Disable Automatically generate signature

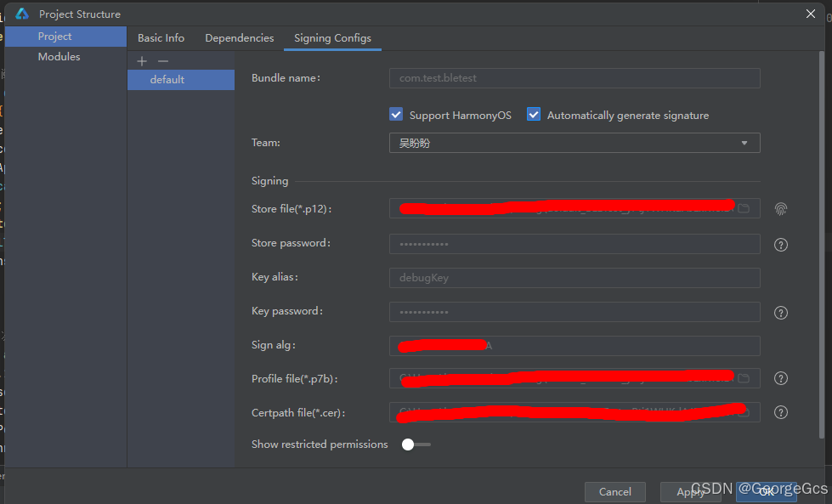point(533,114)
